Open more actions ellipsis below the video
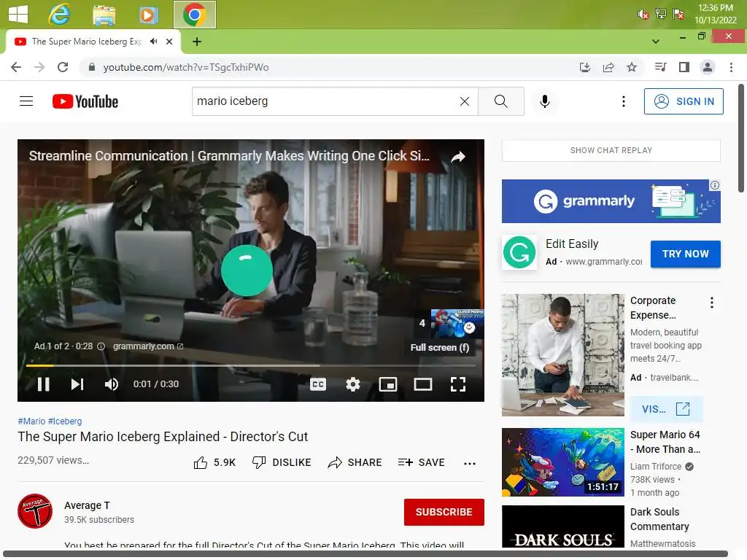Viewport: 747px width, 560px height. point(469,463)
